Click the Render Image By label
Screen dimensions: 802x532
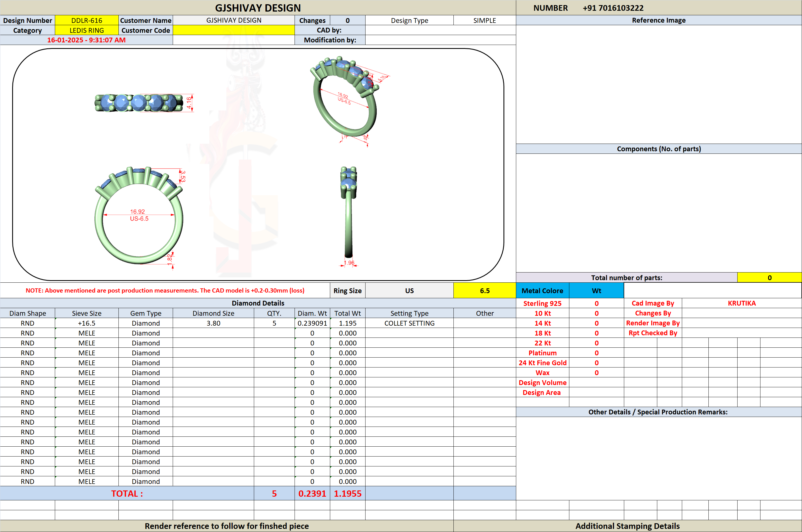pyautogui.click(x=653, y=323)
